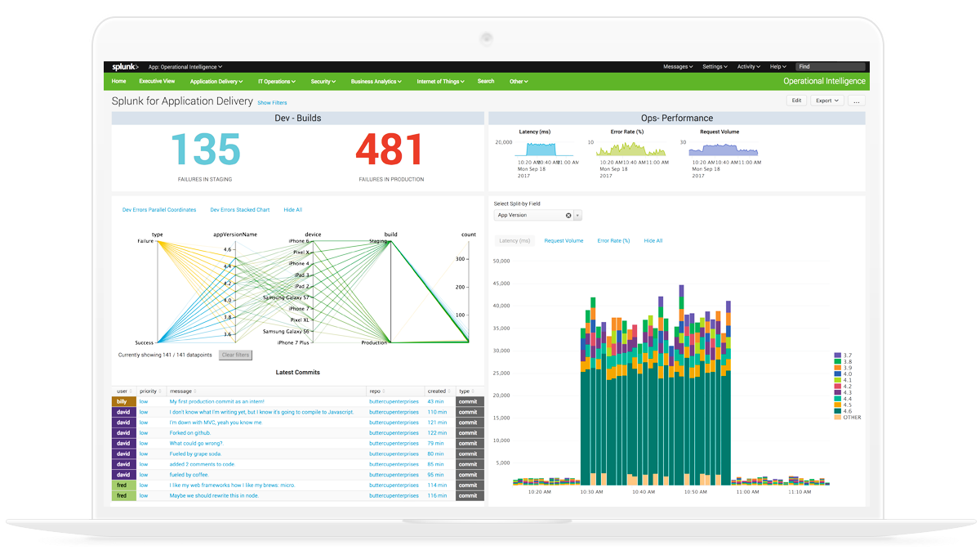Hide All charts in Ops- Performance panel

tap(653, 240)
